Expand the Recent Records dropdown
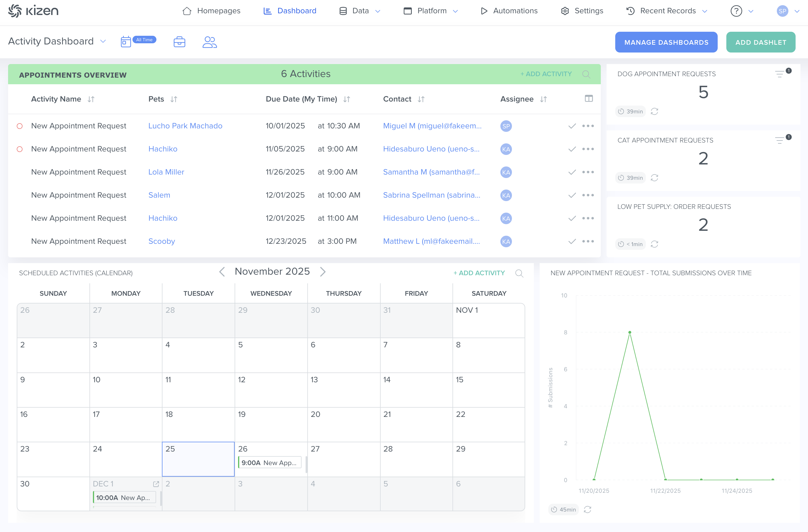Viewport: 808px width, 532px height. click(667, 11)
